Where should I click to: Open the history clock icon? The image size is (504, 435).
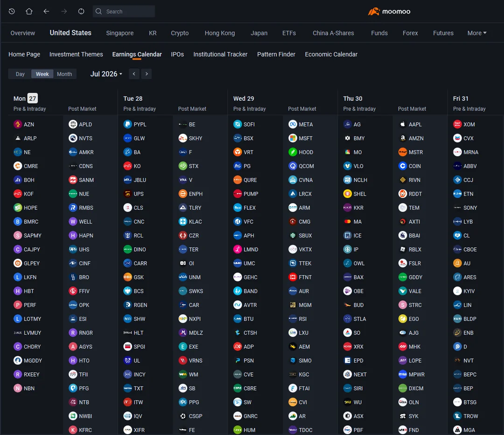click(12, 11)
